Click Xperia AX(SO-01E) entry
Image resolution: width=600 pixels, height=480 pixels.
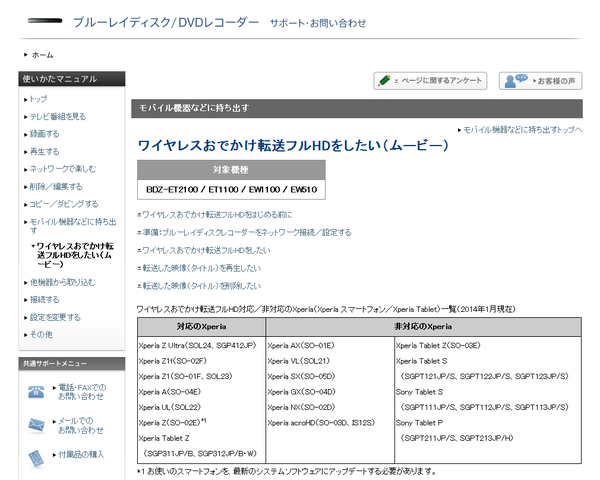pyautogui.click(x=301, y=346)
